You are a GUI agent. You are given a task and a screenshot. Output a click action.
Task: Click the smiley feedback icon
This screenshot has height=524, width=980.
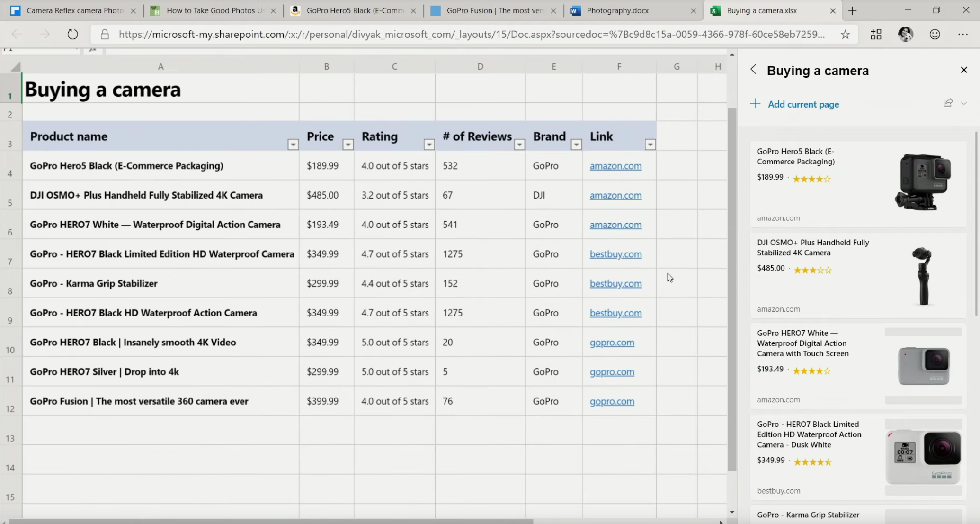(x=935, y=34)
